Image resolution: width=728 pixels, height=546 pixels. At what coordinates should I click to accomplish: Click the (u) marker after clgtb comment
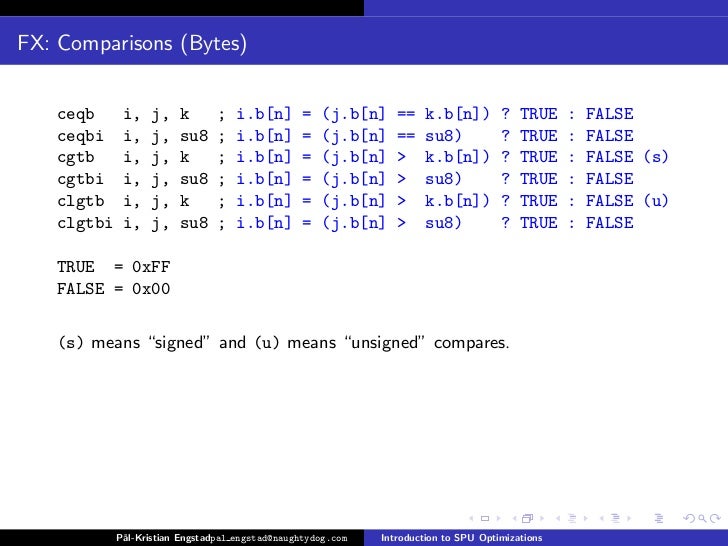click(x=656, y=201)
